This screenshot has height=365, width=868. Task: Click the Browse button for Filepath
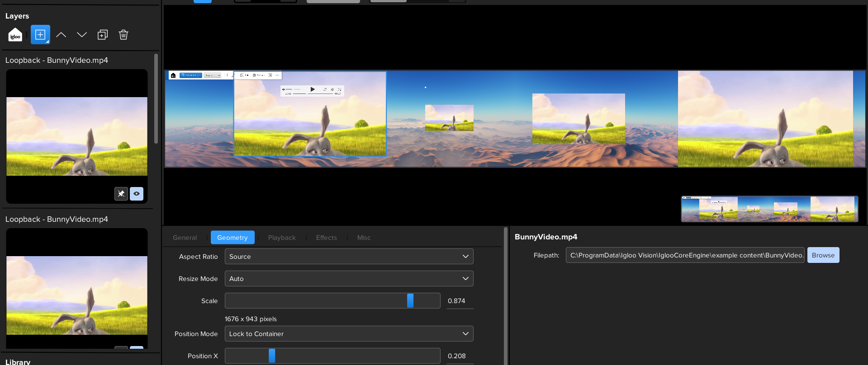click(823, 255)
